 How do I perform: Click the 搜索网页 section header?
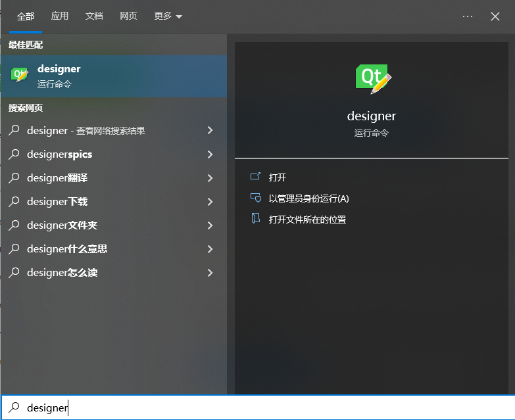(26, 108)
